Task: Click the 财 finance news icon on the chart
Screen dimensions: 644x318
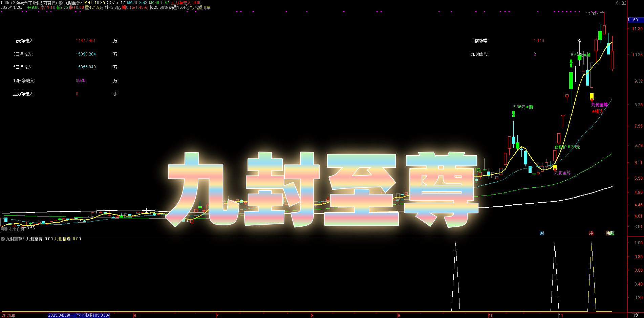Action: pyautogui.click(x=542, y=233)
